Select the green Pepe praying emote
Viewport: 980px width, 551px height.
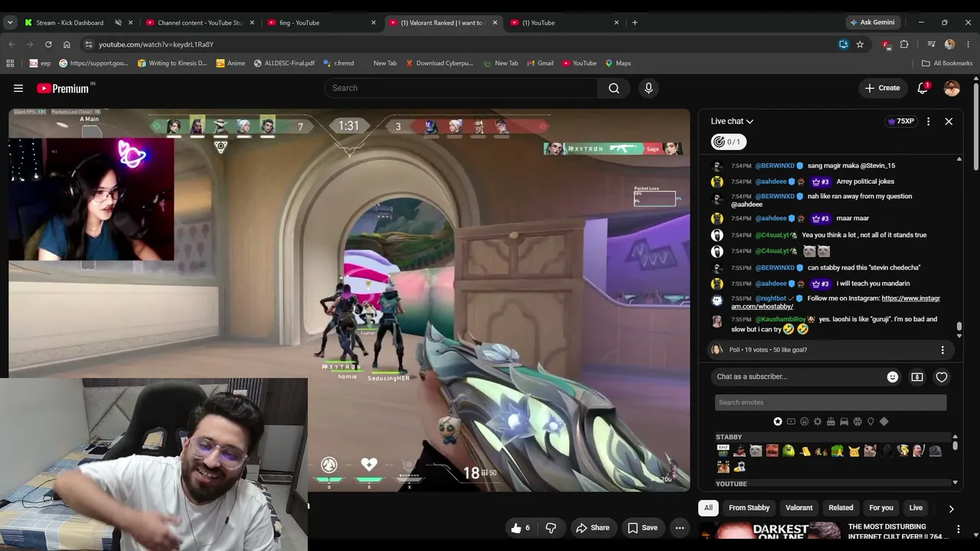837,451
